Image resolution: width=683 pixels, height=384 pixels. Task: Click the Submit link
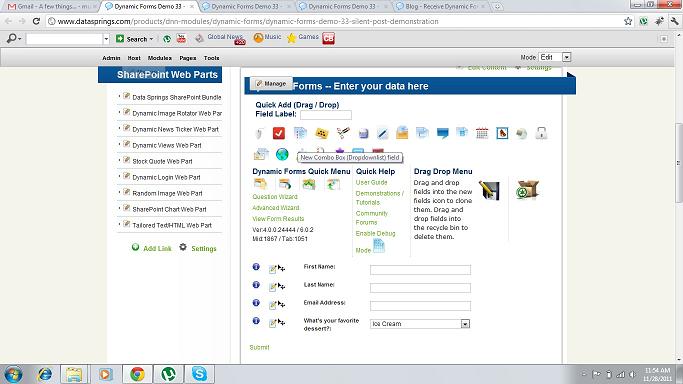[x=259, y=347]
